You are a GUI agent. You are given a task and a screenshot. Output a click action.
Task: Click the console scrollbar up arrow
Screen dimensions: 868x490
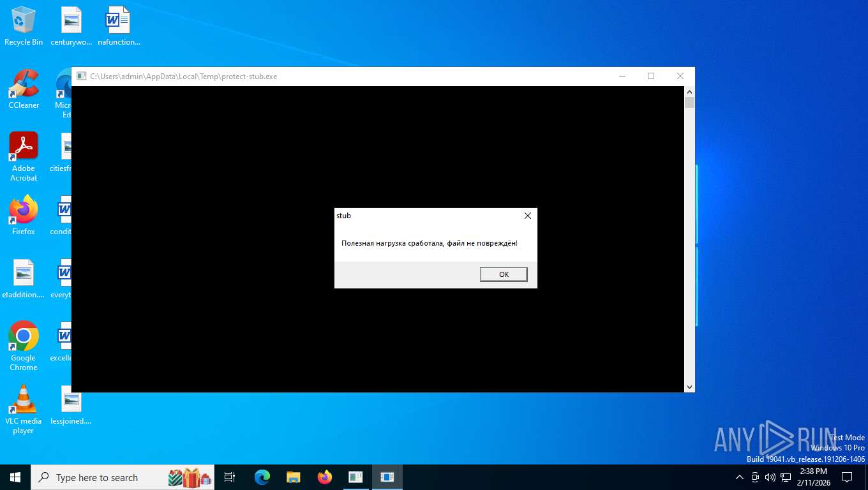(689, 92)
